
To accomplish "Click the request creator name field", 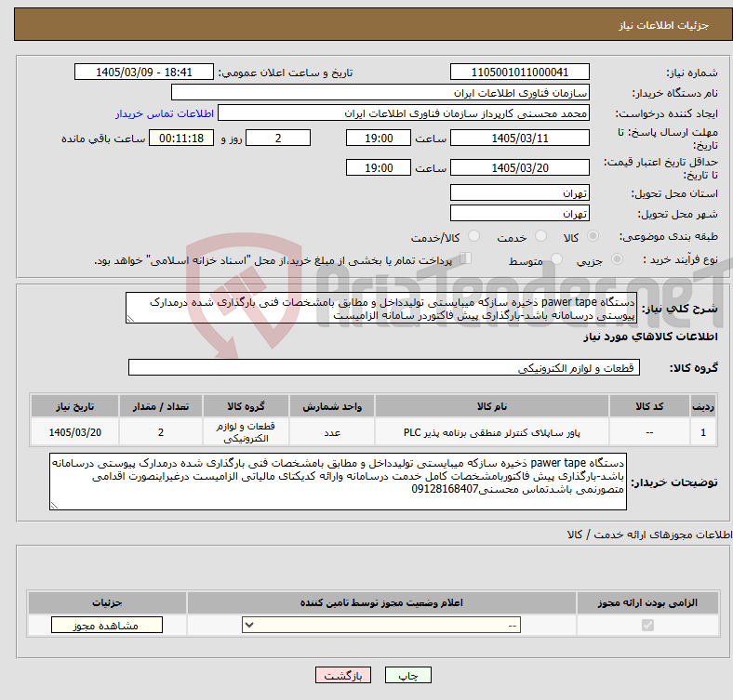I will click(404, 113).
